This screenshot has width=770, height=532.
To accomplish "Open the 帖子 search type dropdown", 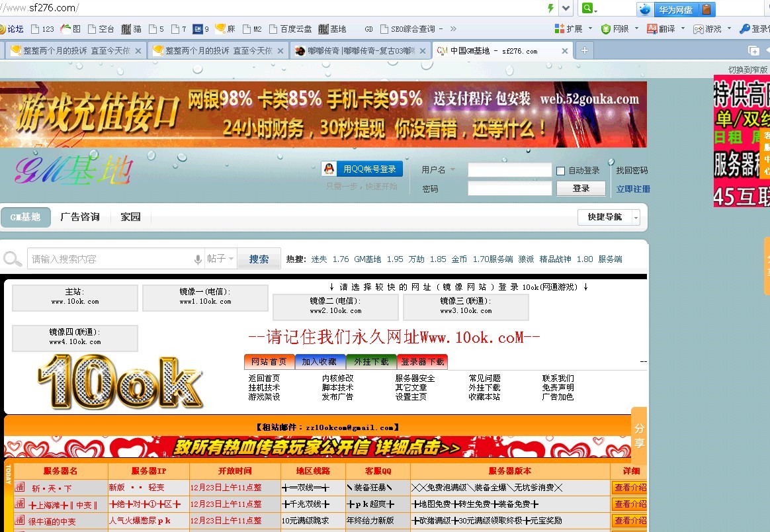I will tap(220, 259).
